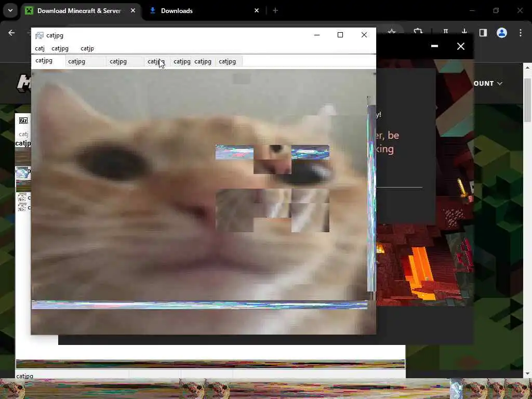The image size is (532, 399).
Task: Click the page scrollbar down arrow
Action: click(527, 374)
